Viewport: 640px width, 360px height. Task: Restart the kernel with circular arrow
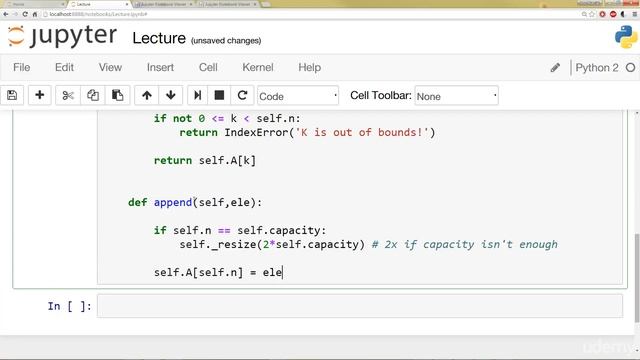click(x=242, y=96)
